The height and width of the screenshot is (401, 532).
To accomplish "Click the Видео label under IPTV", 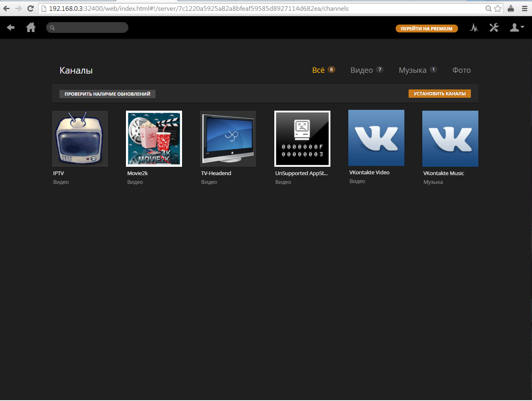I will pyautogui.click(x=61, y=182).
